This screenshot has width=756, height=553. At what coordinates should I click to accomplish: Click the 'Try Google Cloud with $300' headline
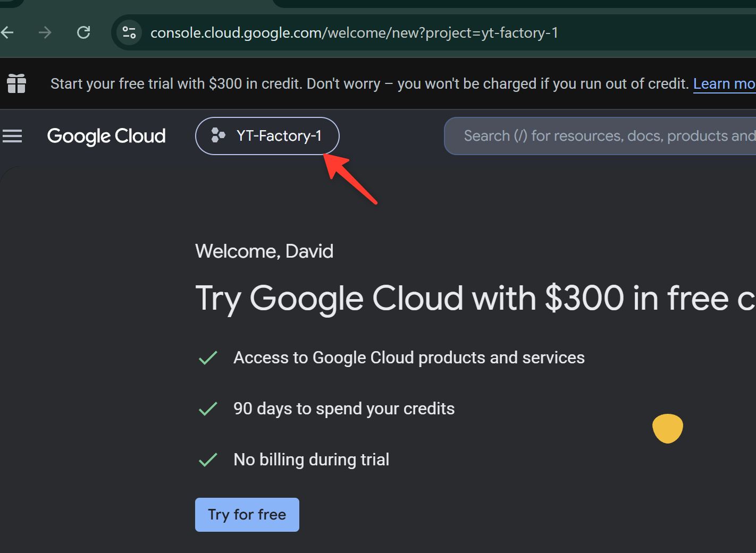pos(475,298)
